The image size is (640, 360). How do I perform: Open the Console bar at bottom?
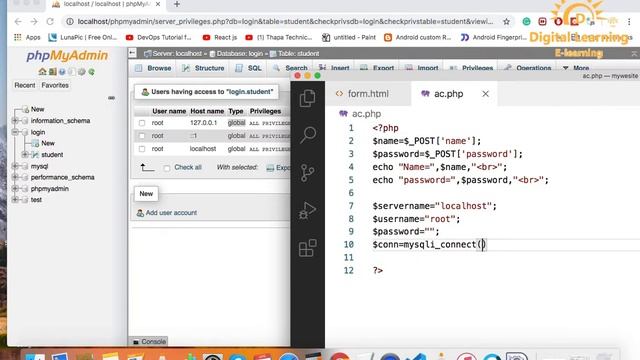click(149, 342)
